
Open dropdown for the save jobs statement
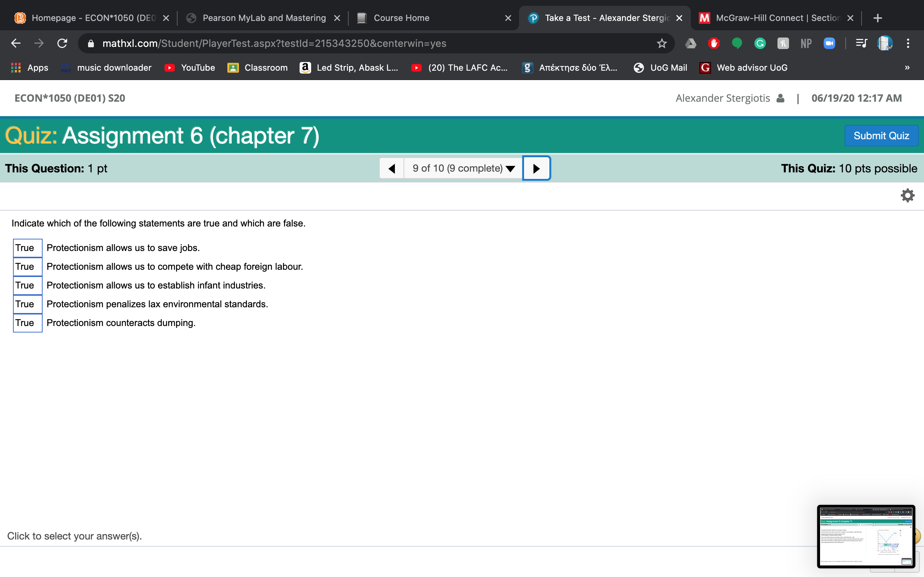point(27,248)
